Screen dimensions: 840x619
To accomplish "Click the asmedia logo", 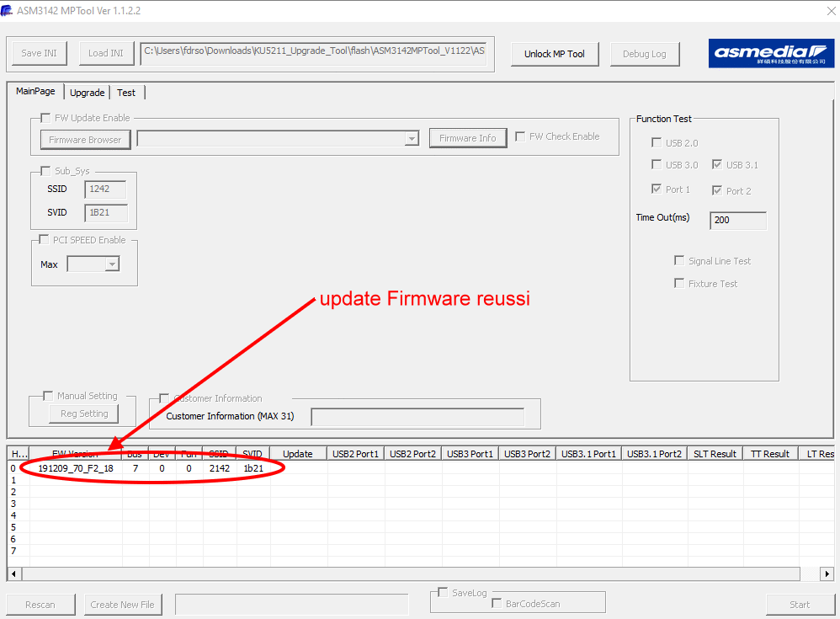I will point(771,54).
